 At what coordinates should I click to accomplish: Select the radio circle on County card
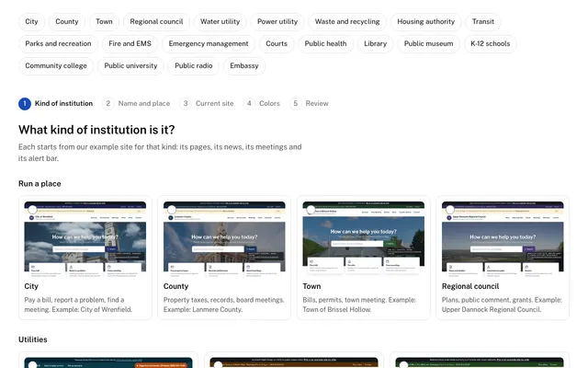pos(172,210)
